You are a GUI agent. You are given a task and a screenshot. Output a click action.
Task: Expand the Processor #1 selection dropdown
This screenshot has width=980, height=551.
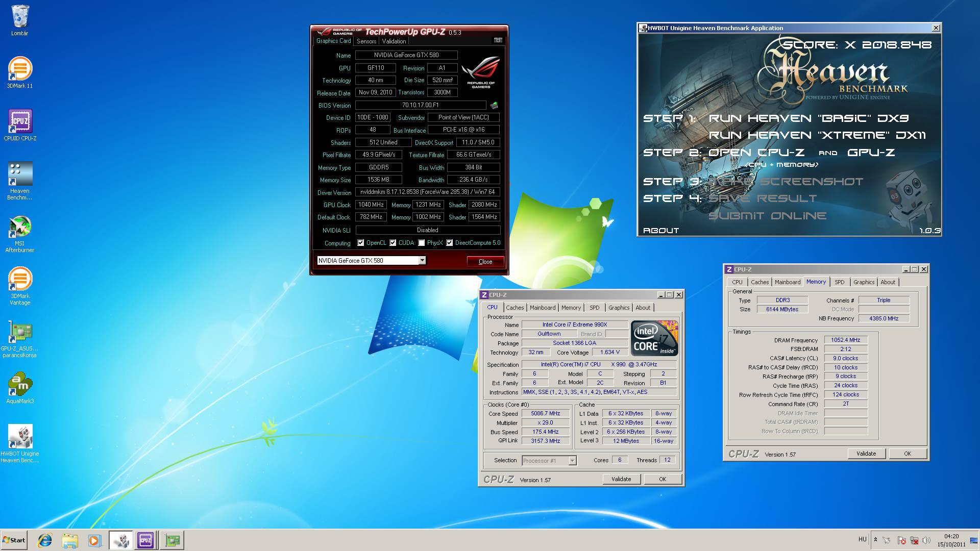pyautogui.click(x=572, y=461)
